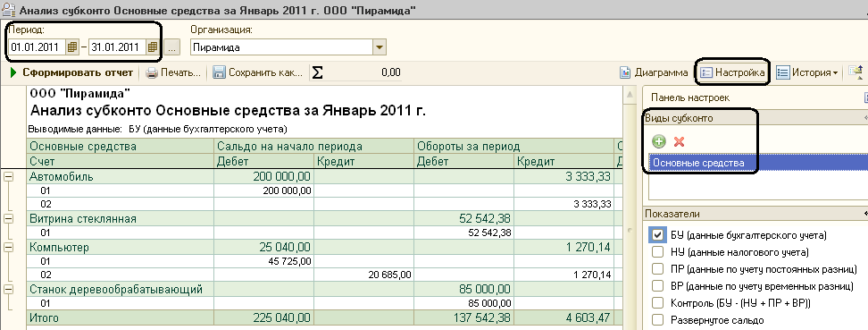Collapse the Автомобиль group

(x=9, y=176)
